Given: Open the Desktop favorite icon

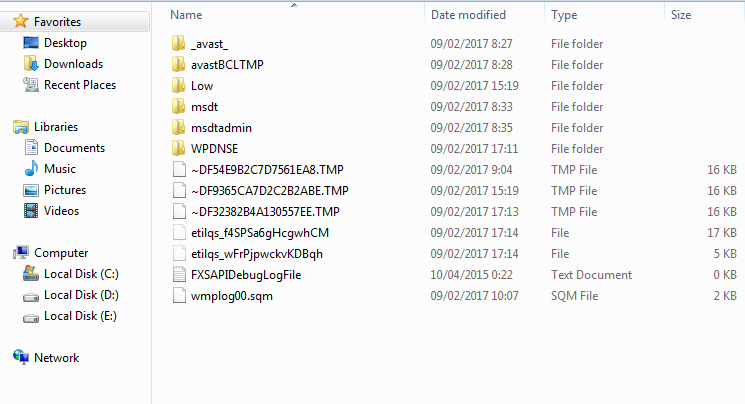Looking at the screenshot, I should [x=31, y=43].
